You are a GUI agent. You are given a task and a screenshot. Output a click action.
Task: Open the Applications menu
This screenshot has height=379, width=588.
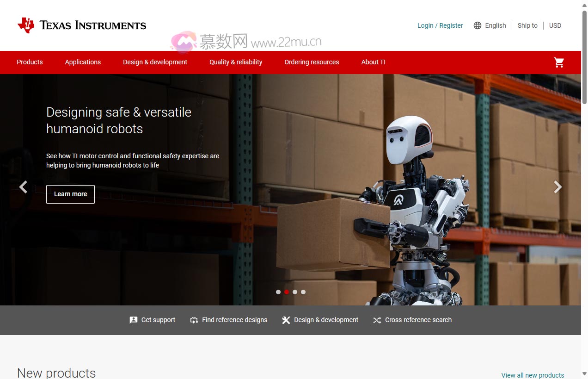83,62
